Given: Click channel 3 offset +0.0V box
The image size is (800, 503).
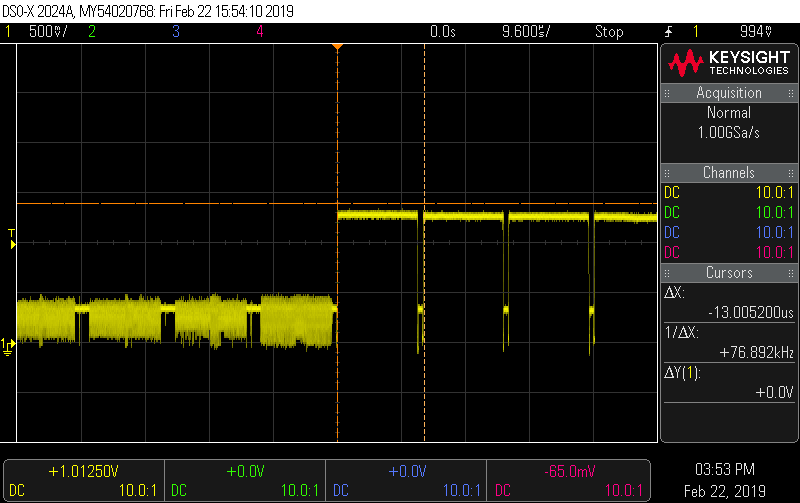Looking at the screenshot, I should coord(406,481).
